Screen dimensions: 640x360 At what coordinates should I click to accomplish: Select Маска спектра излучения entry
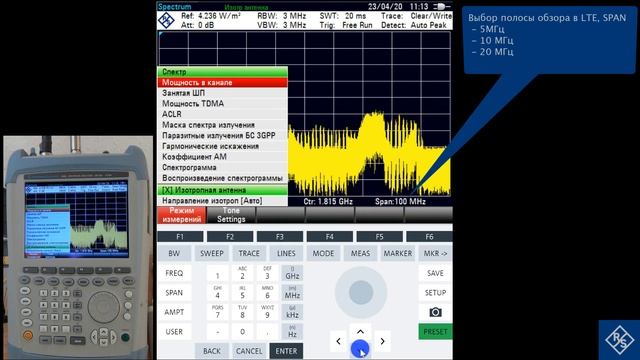pos(222,125)
